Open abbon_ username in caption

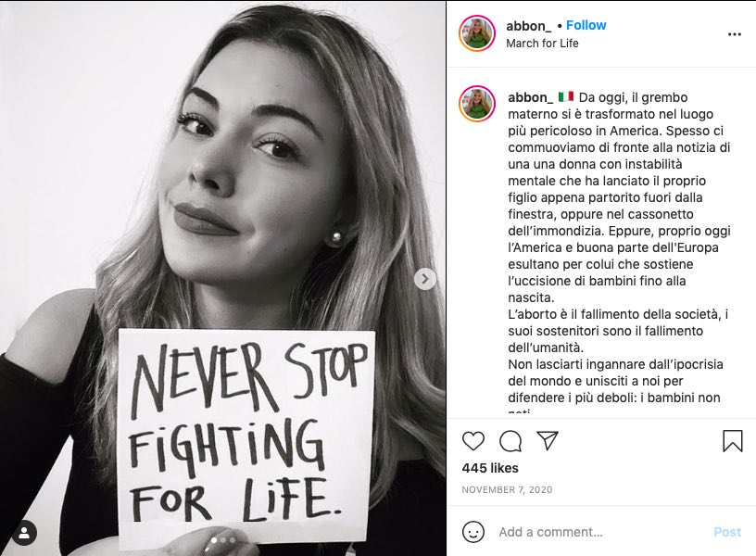click(530, 97)
